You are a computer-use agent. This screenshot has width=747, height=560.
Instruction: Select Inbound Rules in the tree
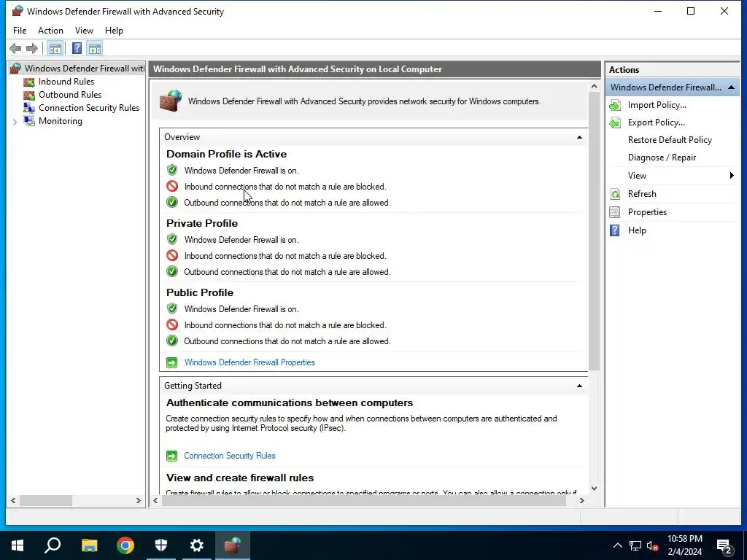[66, 82]
